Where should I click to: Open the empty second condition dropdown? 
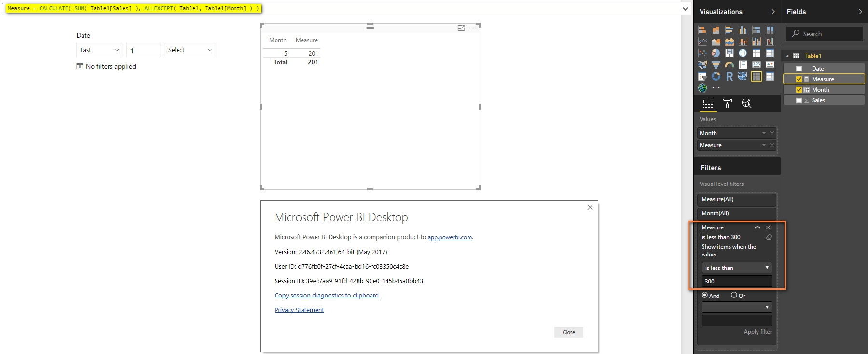coord(736,307)
